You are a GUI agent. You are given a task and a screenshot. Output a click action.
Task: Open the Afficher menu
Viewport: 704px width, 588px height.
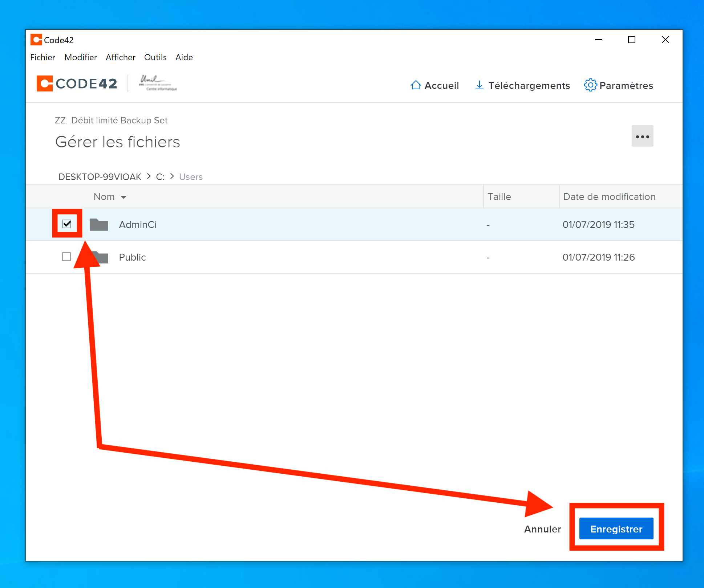coord(120,57)
